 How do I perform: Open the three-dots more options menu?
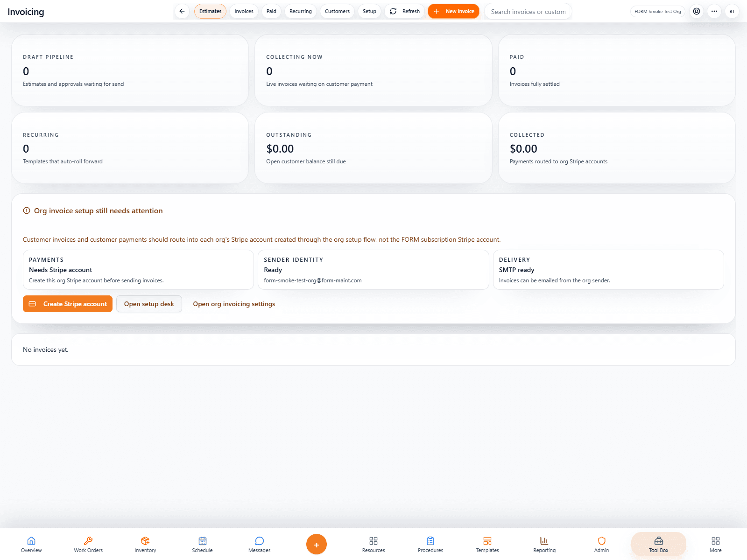click(714, 11)
